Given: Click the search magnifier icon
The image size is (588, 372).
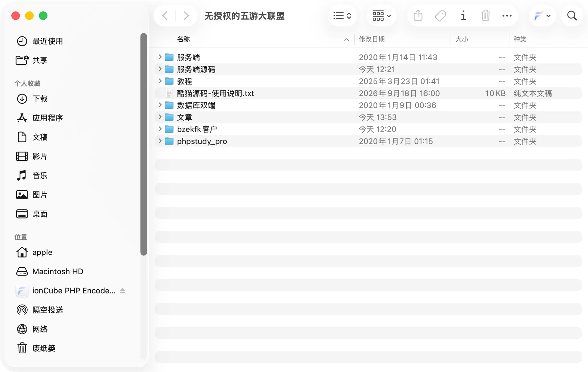Looking at the screenshot, I should click(x=572, y=16).
